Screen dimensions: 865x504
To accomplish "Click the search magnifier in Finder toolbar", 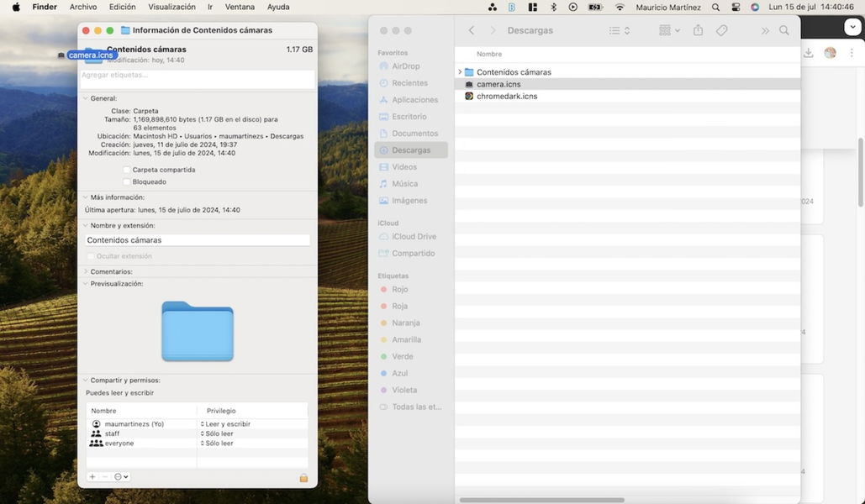I will pyautogui.click(x=783, y=30).
